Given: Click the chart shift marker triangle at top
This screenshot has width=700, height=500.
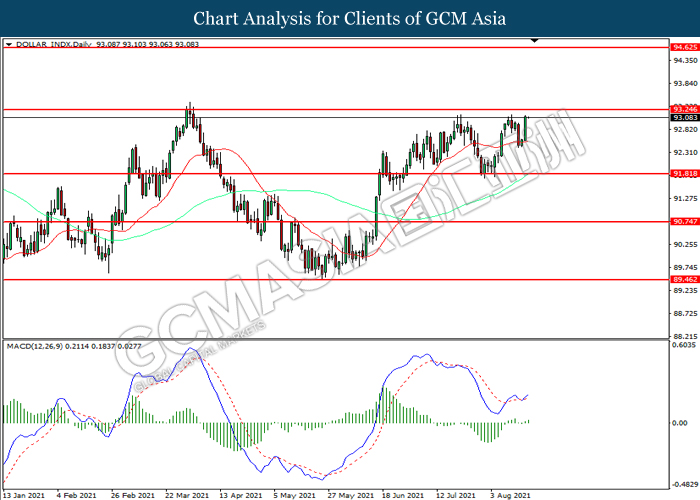Looking at the screenshot, I should (x=534, y=41).
